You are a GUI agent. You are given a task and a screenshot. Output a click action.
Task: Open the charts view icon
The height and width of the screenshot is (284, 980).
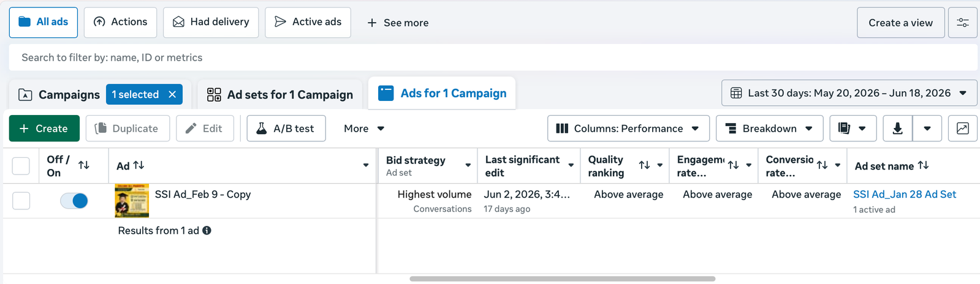pyautogui.click(x=963, y=129)
